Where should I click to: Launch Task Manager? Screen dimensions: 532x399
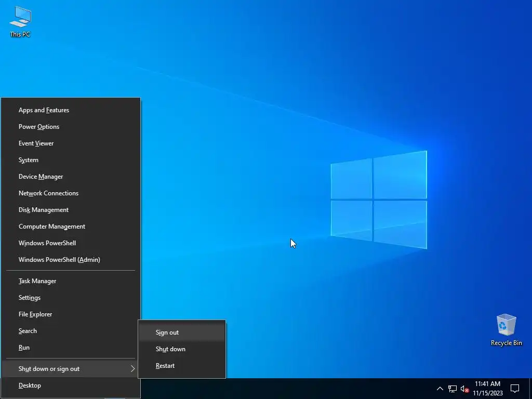click(71, 281)
